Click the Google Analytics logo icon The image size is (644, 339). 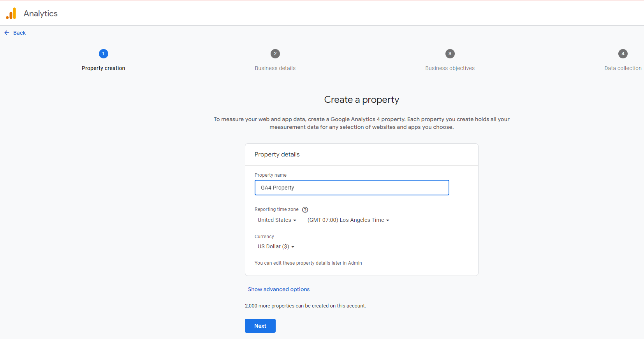[x=11, y=13]
